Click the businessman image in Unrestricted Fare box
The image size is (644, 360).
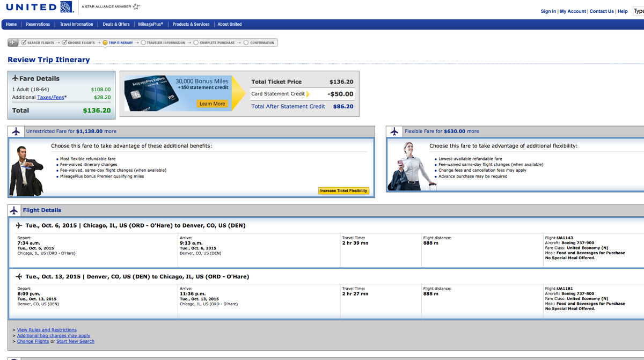tap(26, 171)
